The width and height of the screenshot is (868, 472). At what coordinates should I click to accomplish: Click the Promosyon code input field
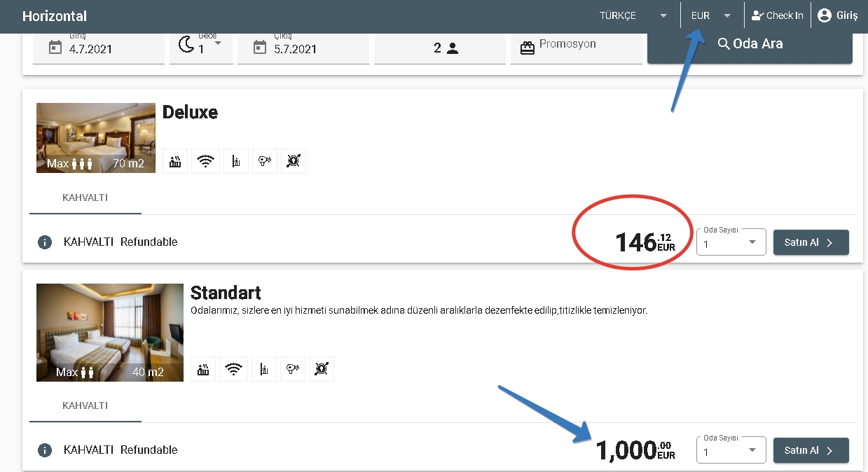pos(576,46)
